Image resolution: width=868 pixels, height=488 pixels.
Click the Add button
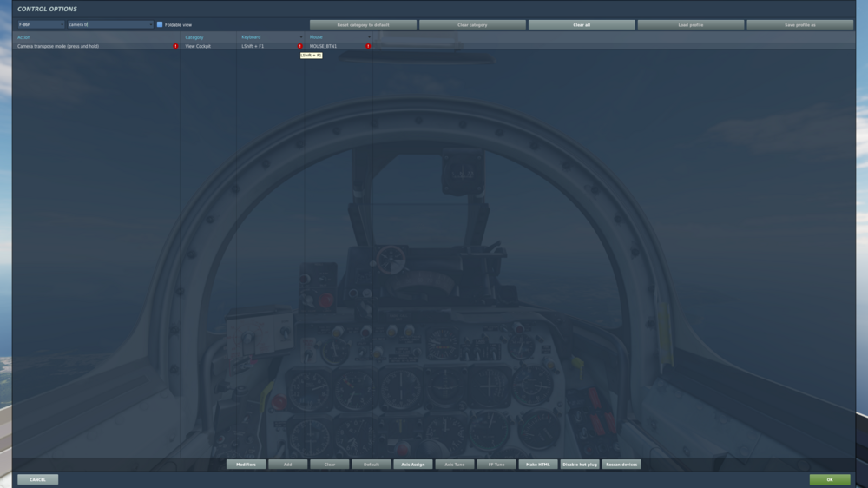coord(288,465)
